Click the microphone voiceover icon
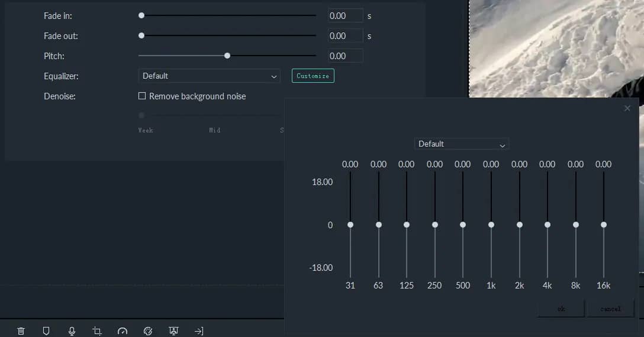Image resolution: width=644 pixels, height=337 pixels. pos(72,331)
